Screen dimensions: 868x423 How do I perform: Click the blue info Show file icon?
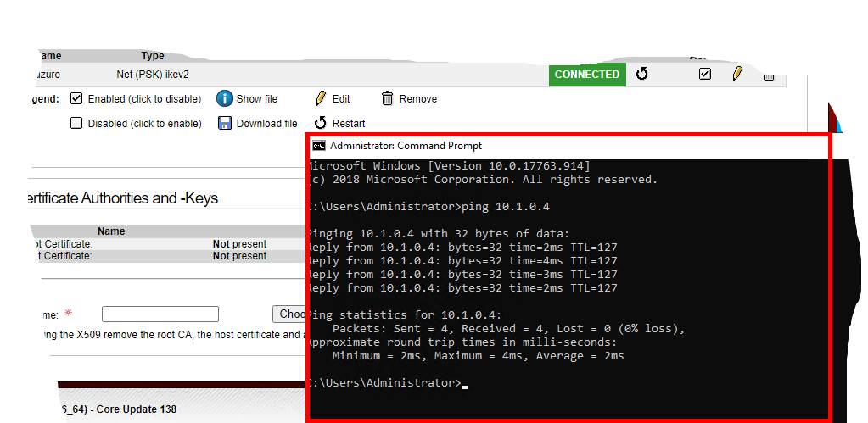pyautogui.click(x=224, y=99)
